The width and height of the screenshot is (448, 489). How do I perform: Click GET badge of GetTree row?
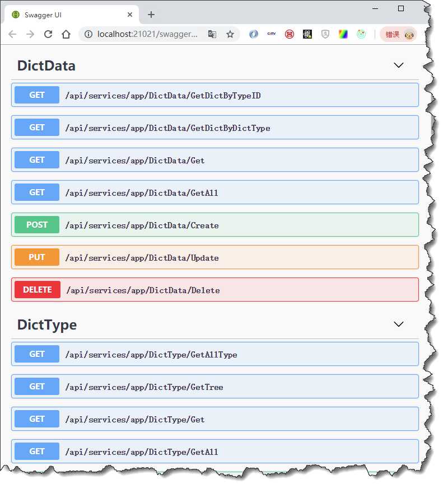click(37, 387)
